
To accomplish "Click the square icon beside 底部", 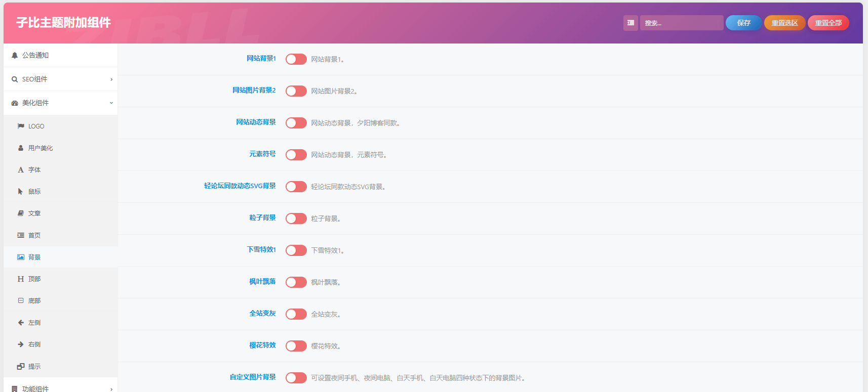I will coord(21,300).
